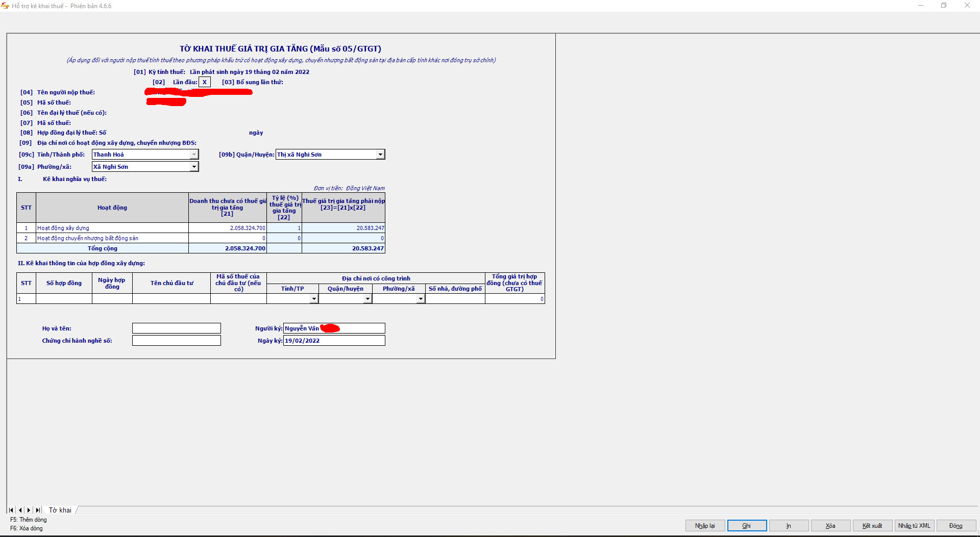980x537 pixels.
Task: Click the 'Xóa' delete button
Action: [830, 526]
